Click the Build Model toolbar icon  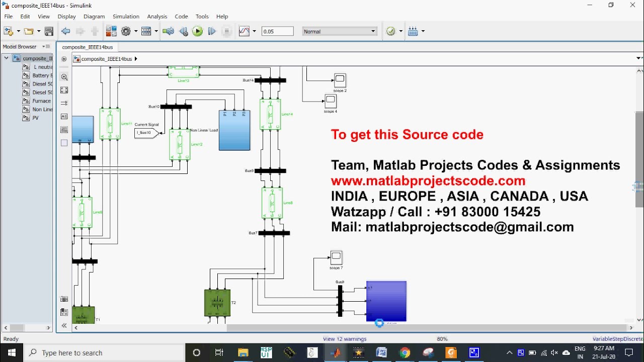point(413,31)
